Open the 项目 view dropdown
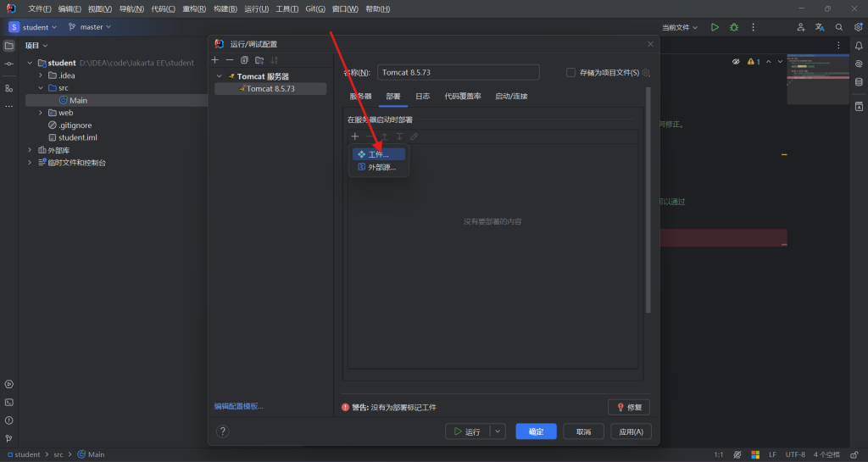The image size is (868, 462). point(36,46)
